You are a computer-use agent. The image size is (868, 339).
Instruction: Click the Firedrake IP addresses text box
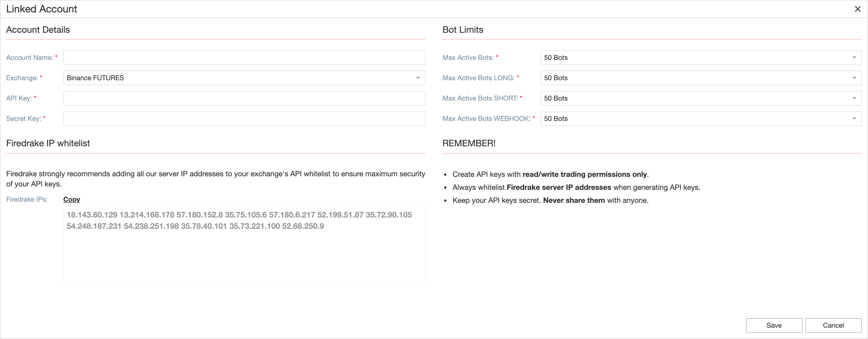click(244, 246)
